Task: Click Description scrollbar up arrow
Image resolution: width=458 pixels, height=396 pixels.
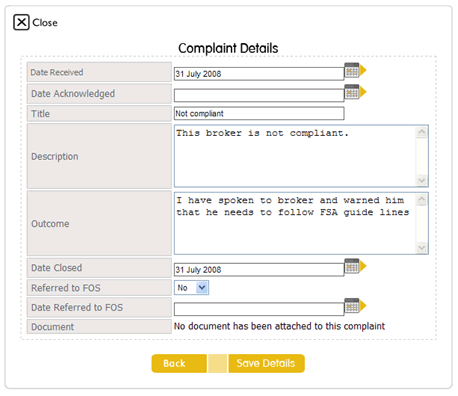Action: (422, 132)
